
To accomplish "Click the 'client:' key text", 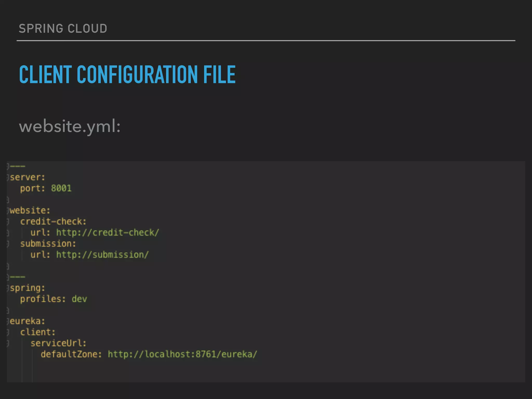I will [38, 332].
